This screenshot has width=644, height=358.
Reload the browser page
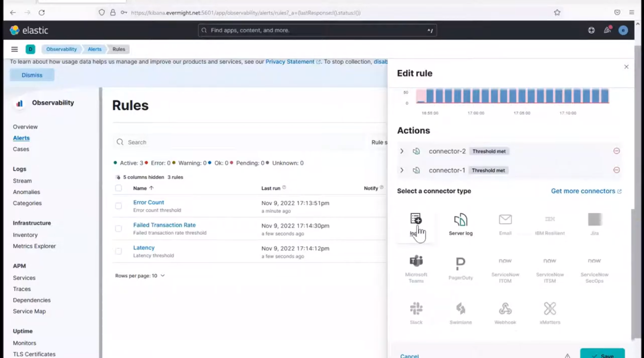pyautogui.click(x=42, y=13)
